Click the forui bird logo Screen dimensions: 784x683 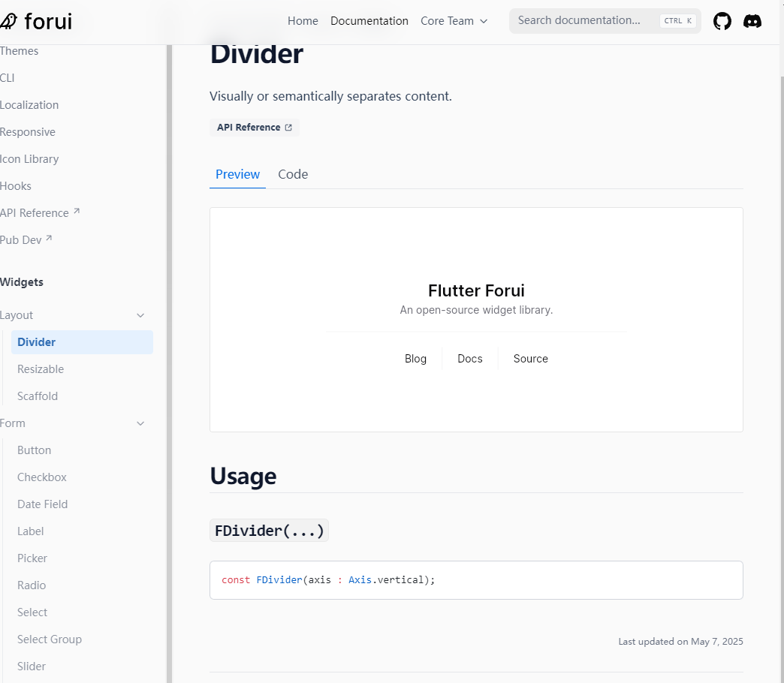[8, 21]
